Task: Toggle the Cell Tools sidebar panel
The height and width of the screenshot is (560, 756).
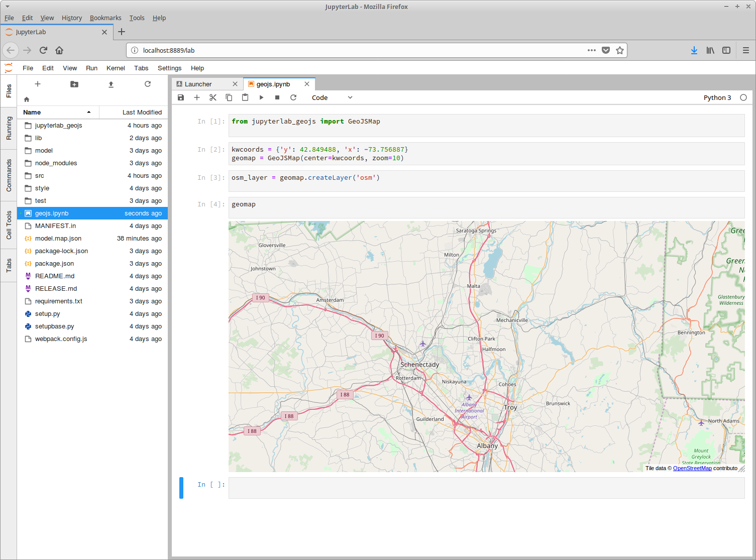Action: tap(9, 225)
